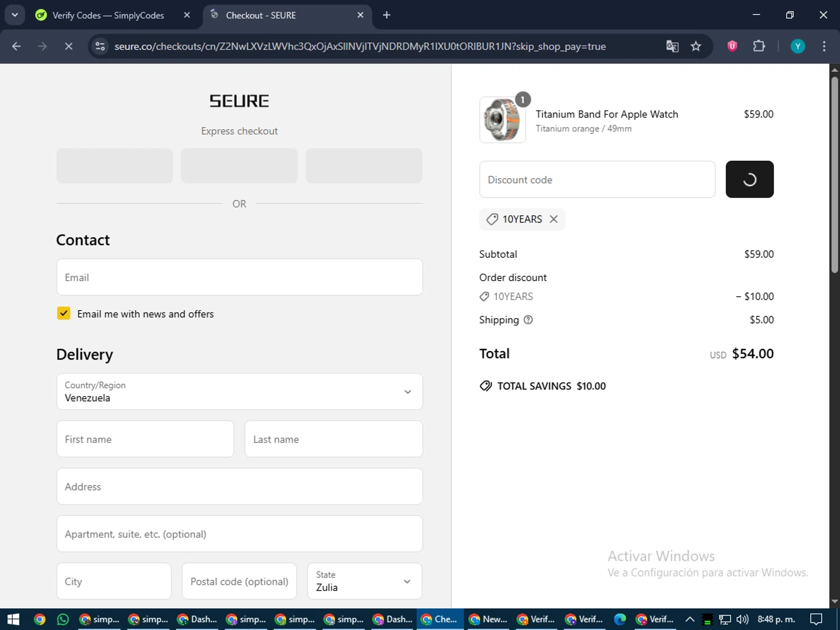The width and height of the screenshot is (840, 630).
Task: Click the SEURE store logo
Action: [239, 101]
